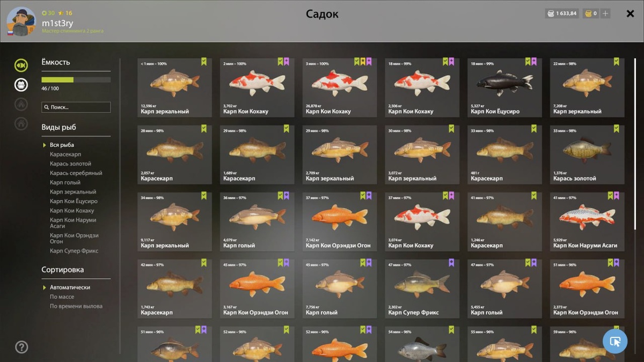This screenshot has width=644, height=362.
Task: Open the fish keepnet icon in sidebar
Action: pos(21,65)
